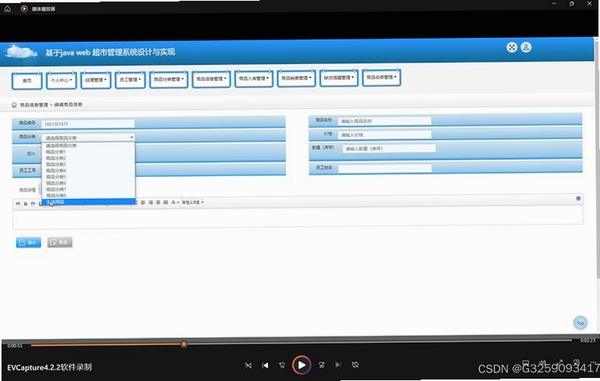Click the bold icon in the editor toolbar
Viewport: 600px width, 381px height.
26,204
